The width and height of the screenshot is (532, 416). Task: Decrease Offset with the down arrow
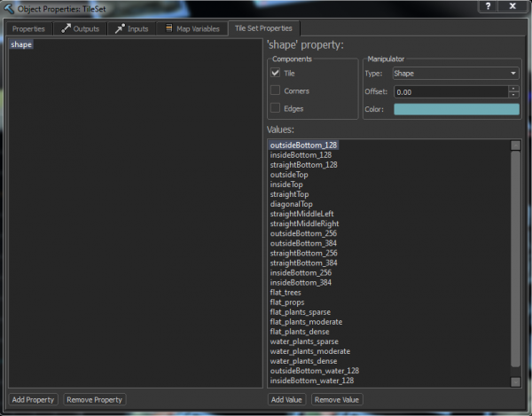coord(513,95)
